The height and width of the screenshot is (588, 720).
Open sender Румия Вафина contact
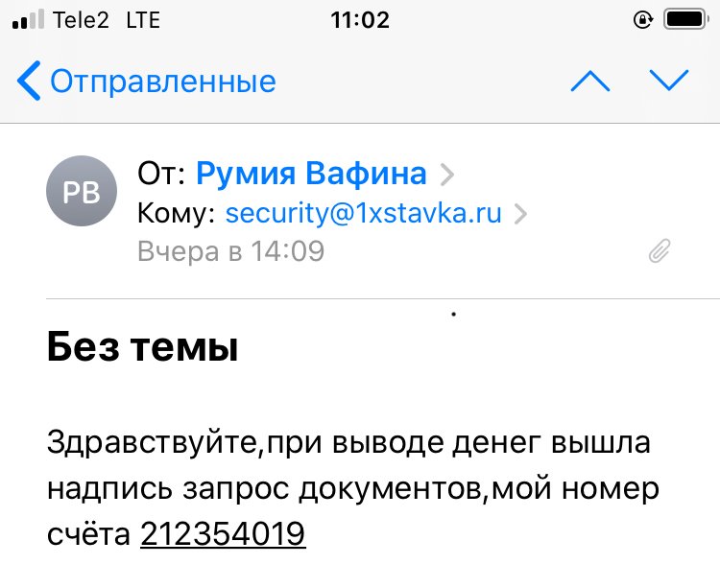(x=311, y=174)
